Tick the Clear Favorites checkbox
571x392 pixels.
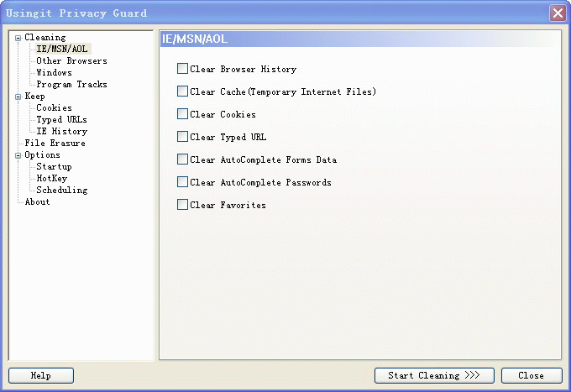tap(182, 205)
